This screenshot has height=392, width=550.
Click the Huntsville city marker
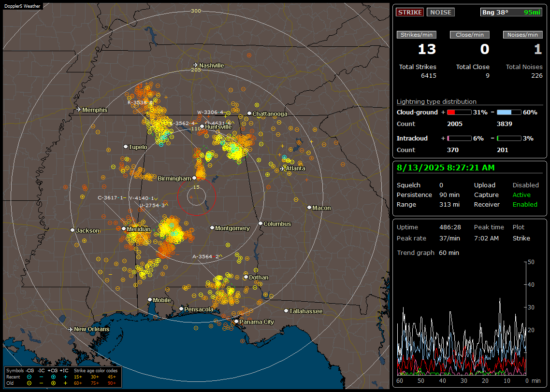202,126
